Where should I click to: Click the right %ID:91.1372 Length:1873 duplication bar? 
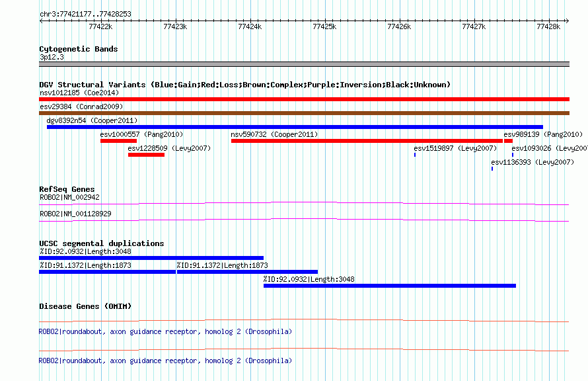click(x=247, y=272)
